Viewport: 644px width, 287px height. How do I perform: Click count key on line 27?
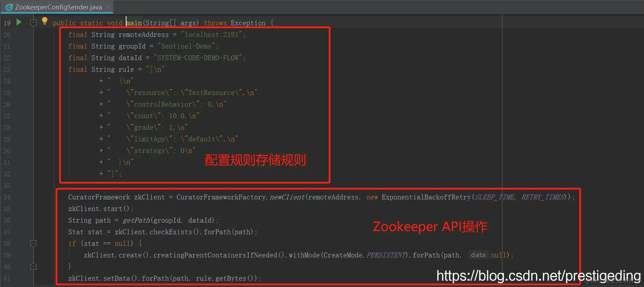[x=144, y=116]
